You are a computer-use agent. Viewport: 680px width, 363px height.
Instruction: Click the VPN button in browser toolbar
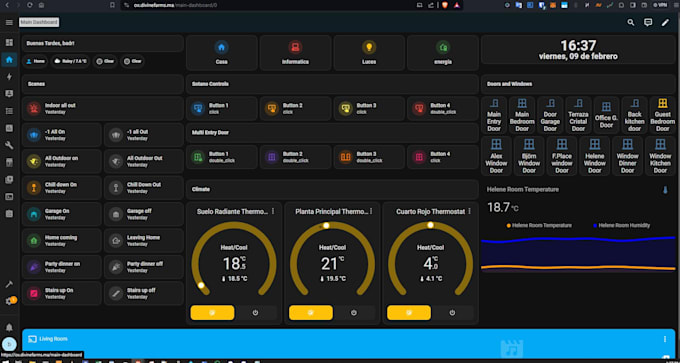(660, 5)
